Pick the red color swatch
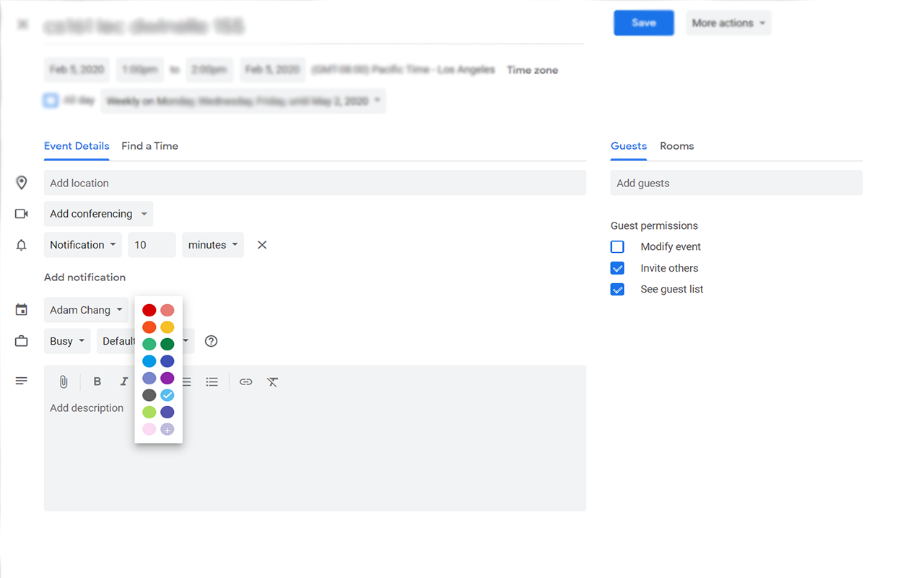This screenshot has width=924, height=578. tap(149, 310)
